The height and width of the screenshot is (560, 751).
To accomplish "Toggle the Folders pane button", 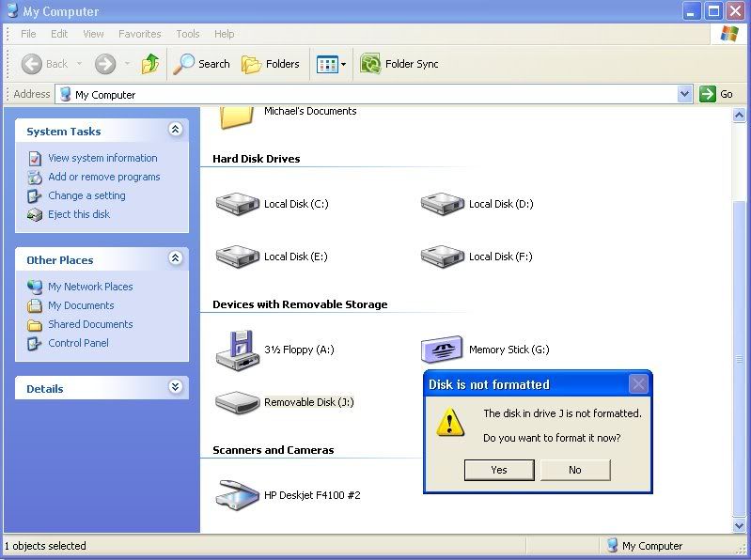I will tap(271, 64).
